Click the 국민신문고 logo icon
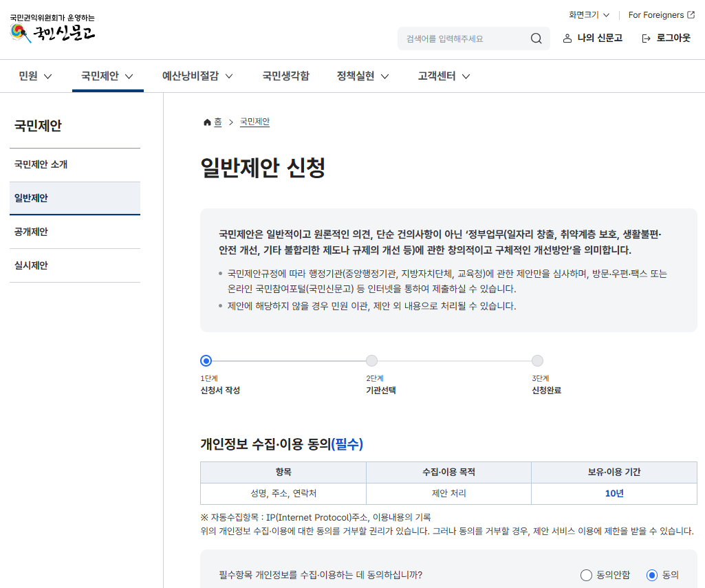Viewport: 705px width, 588px height. coord(17,30)
